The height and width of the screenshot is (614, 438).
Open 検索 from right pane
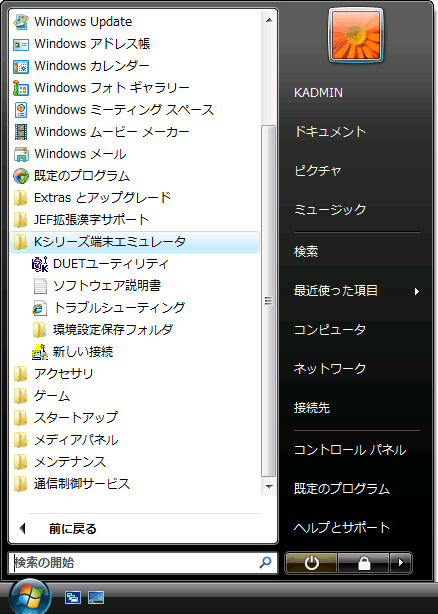coord(306,251)
